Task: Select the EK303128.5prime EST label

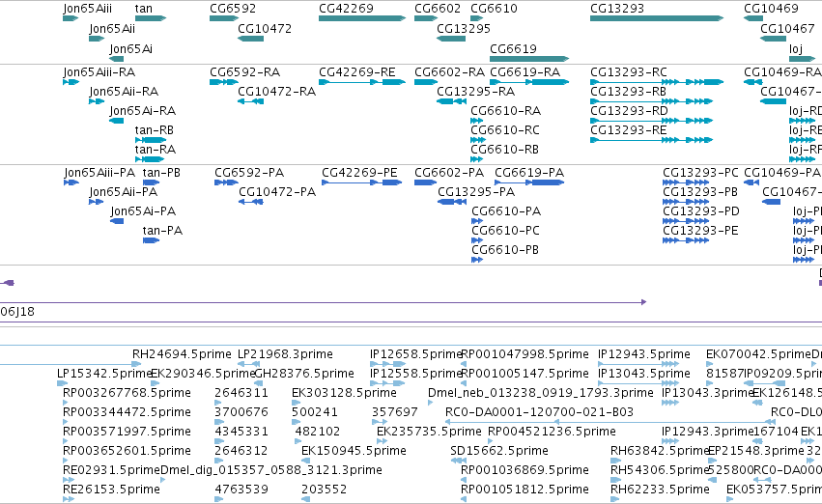Action: point(344,393)
